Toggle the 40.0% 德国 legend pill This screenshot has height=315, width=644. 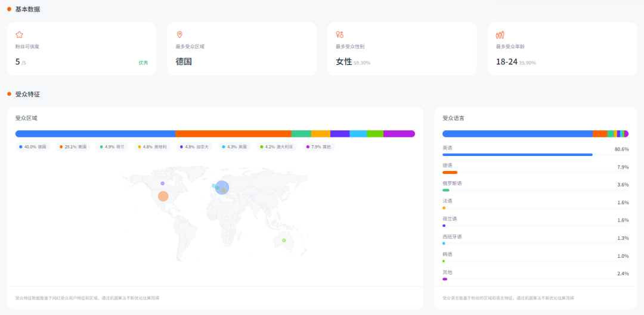pos(32,147)
